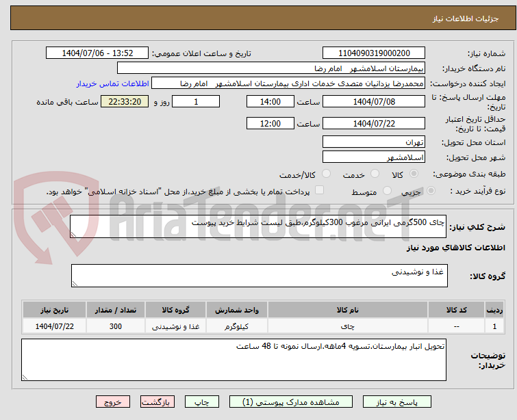517x420 pixels.
Task: Click the row number cell 1
Action: (x=494, y=326)
